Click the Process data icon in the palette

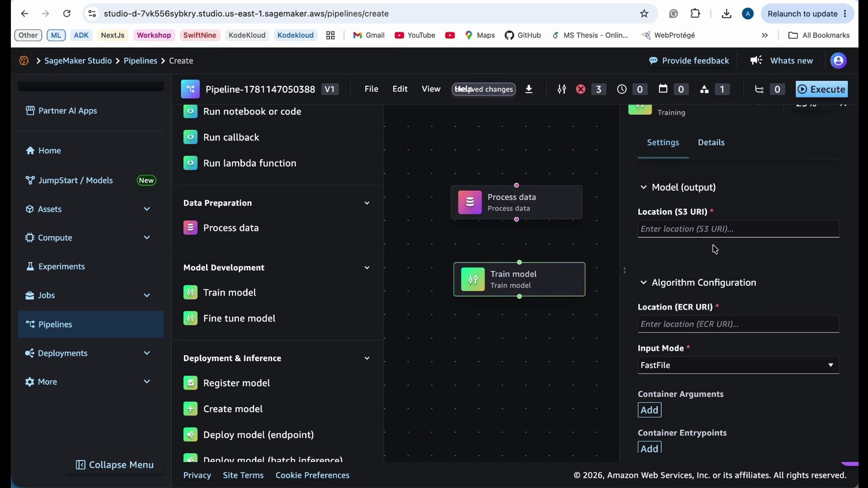[x=190, y=228]
